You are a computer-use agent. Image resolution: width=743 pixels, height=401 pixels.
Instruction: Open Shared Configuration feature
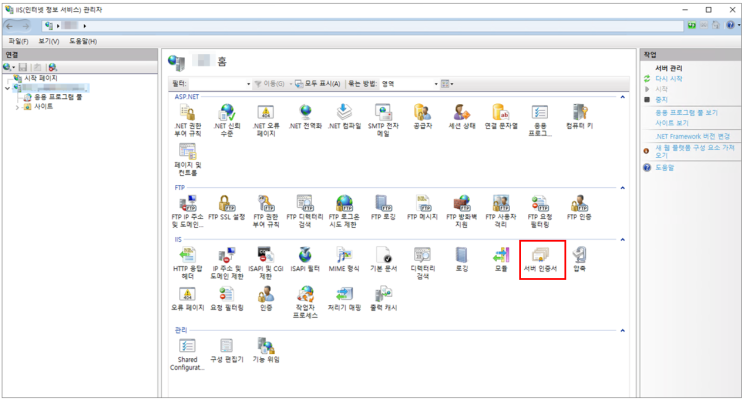[x=188, y=354]
